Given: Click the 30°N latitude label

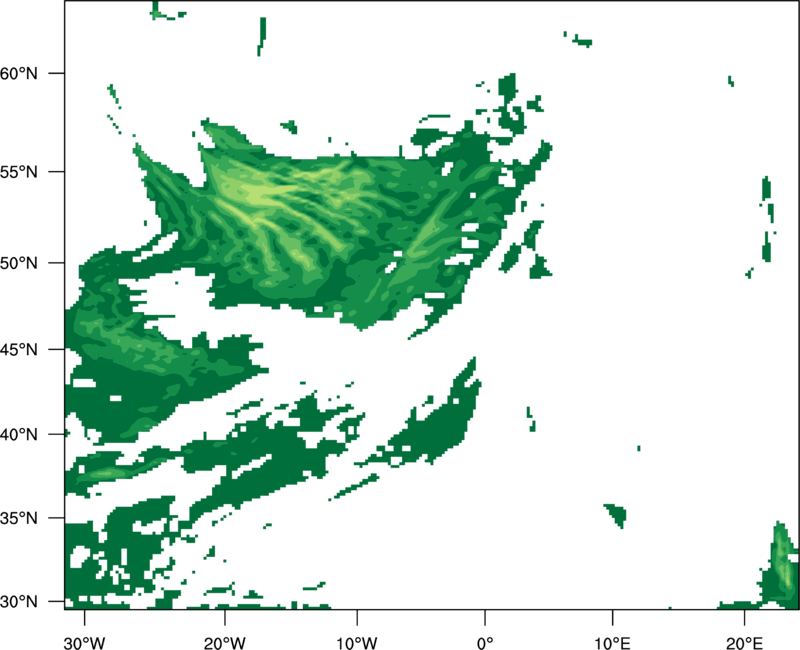Looking at the screenshot, I should 19,602.
